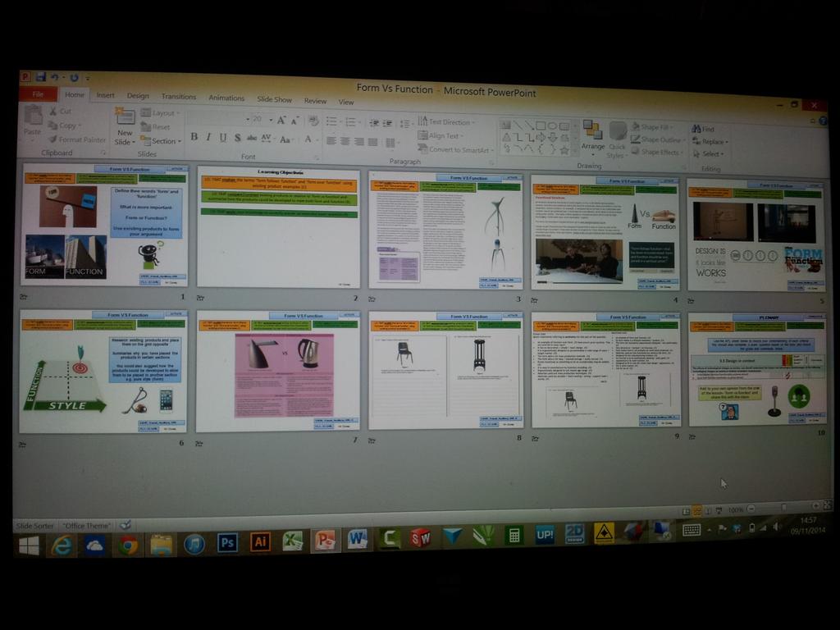Open PowerPoint Help question mark

824,121
